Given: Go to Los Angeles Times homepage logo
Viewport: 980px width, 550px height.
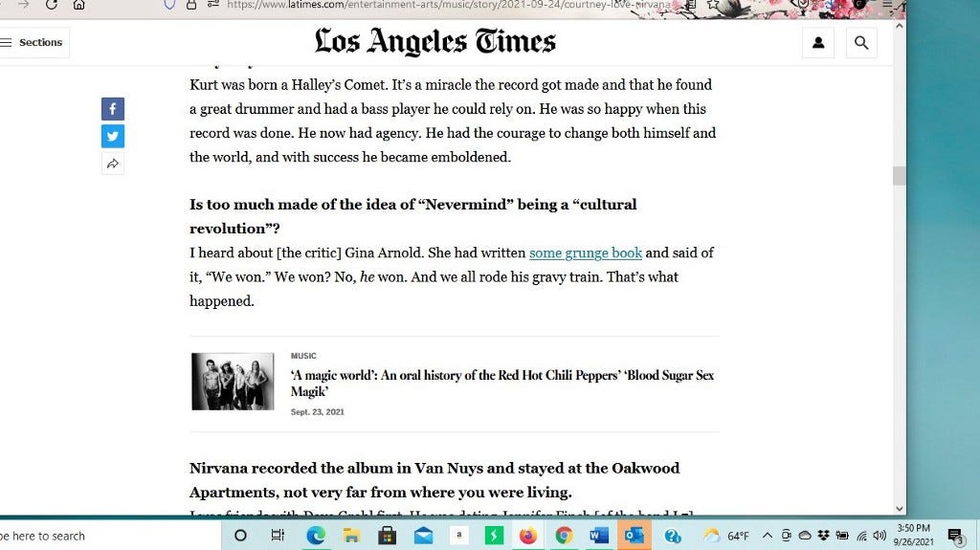Looking at the screenshot, I should [x=435, y=42].
